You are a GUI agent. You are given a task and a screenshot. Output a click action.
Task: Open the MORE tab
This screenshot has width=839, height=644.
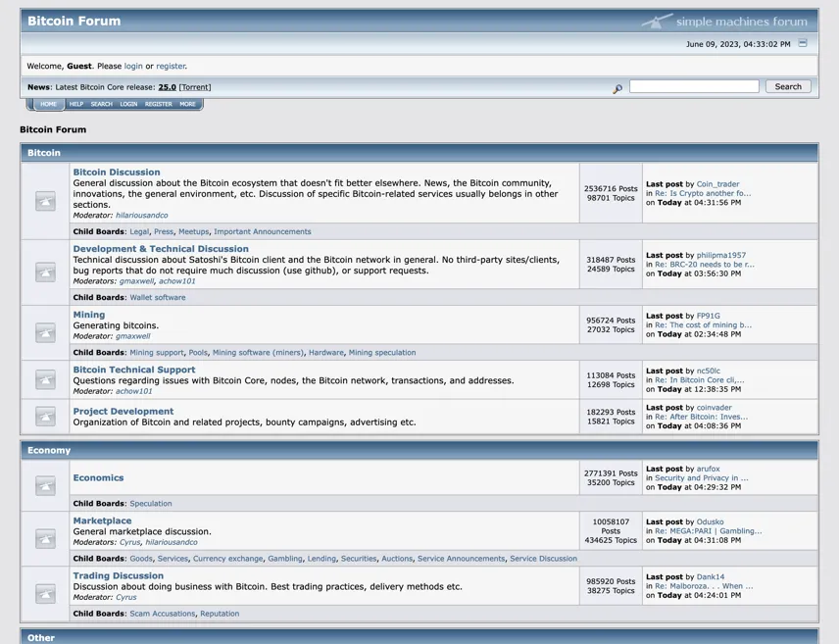188,104
